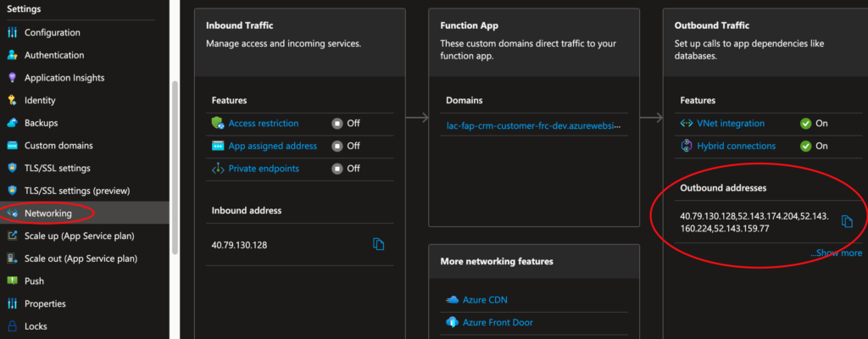Copy the outbound addresses list
The width and height of the screenshot is (868, 339).
(846, 222)
